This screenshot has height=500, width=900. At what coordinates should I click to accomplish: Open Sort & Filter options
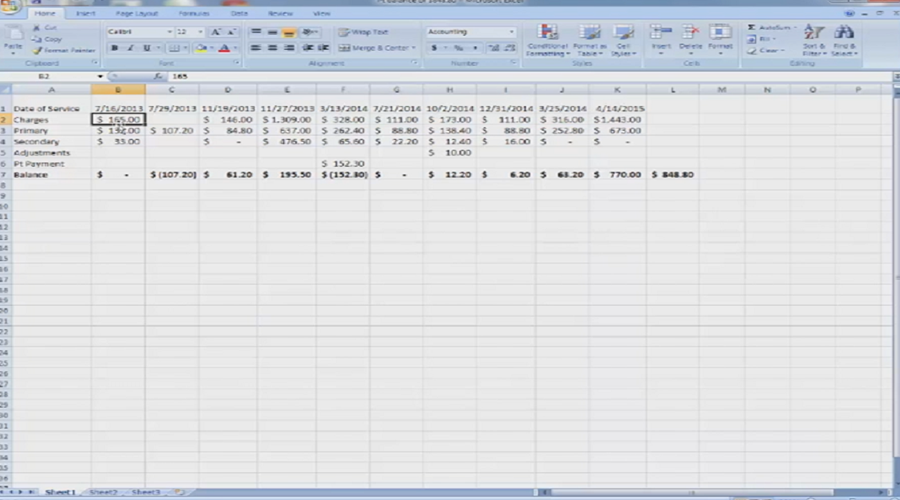coord(814,40)
